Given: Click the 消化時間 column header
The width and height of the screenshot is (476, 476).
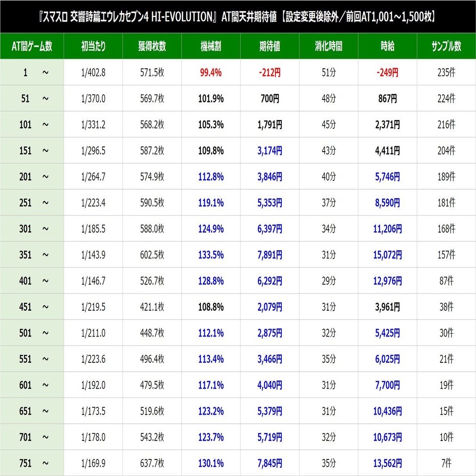Looking at the screenshot, I should (329, 46).
